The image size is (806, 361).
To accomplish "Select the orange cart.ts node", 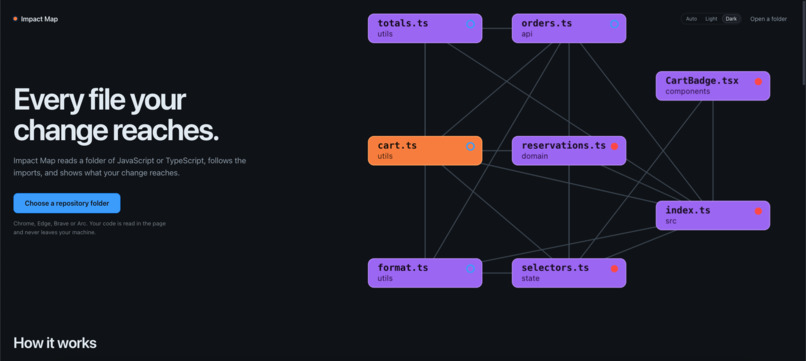I will (x=425, y=151).
